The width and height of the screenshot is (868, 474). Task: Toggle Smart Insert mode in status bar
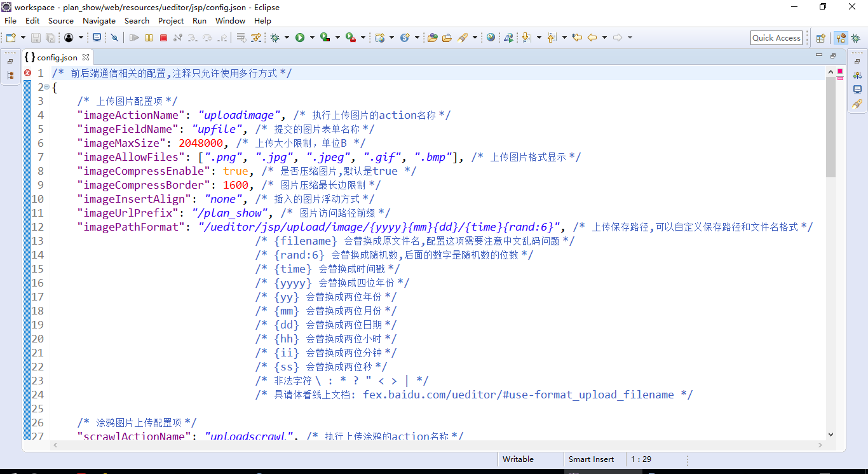coord(591,459)
